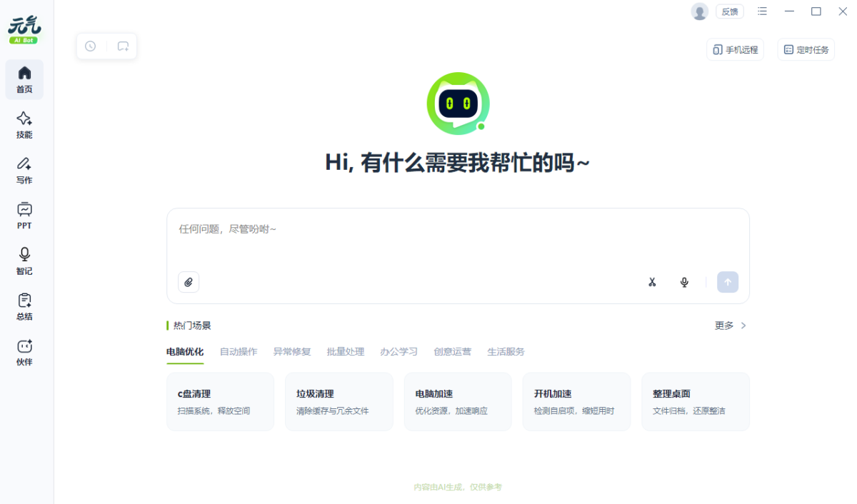Click the paperclip attachment icon

(189, 282)
